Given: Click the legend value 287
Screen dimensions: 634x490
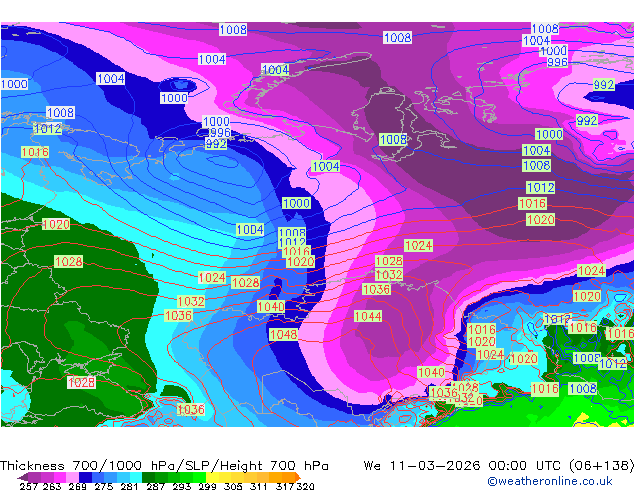Looking at the screenshot, I should [155, 486].
